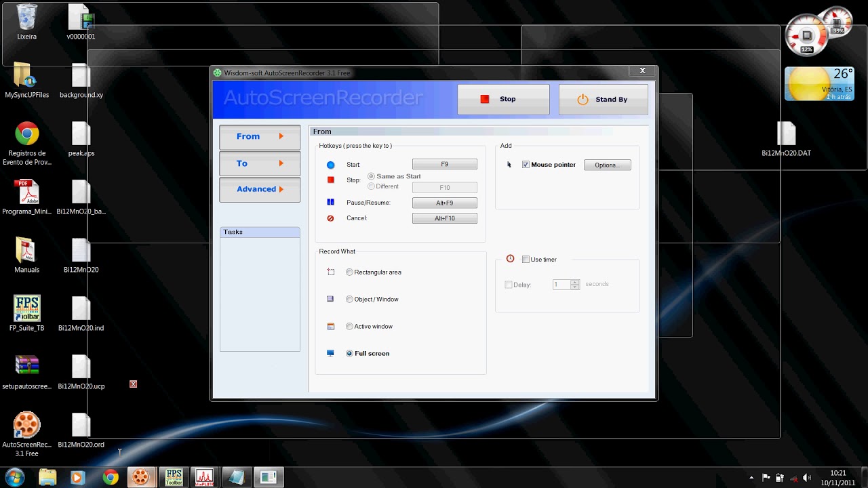Click the Cancel hotkey icon

(x=331, y=218)
